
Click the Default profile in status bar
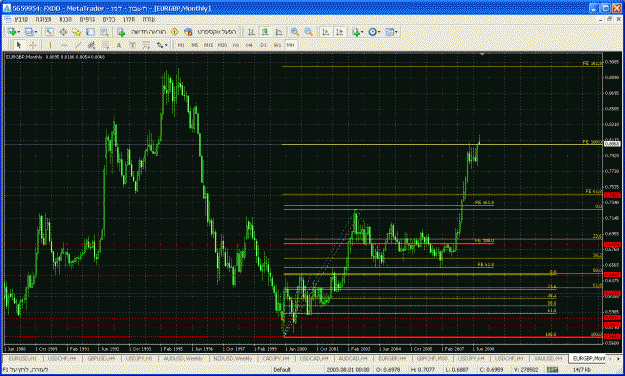tap(282, 370)
